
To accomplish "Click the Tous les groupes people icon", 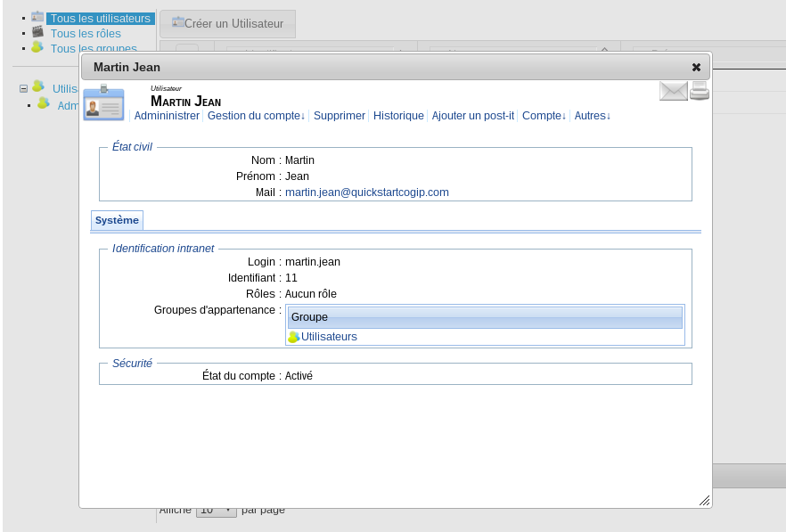I will (x=37, y=46).
